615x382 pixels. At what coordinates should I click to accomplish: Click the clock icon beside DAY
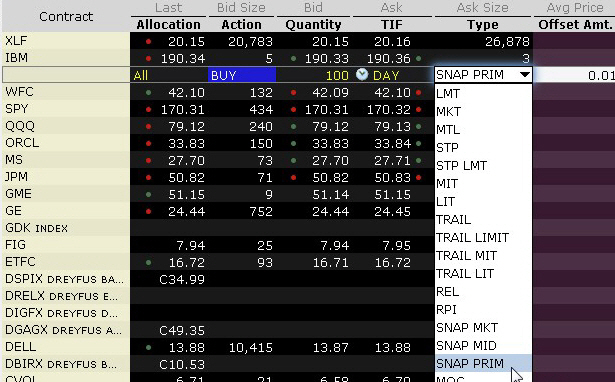tap(362, 74)
